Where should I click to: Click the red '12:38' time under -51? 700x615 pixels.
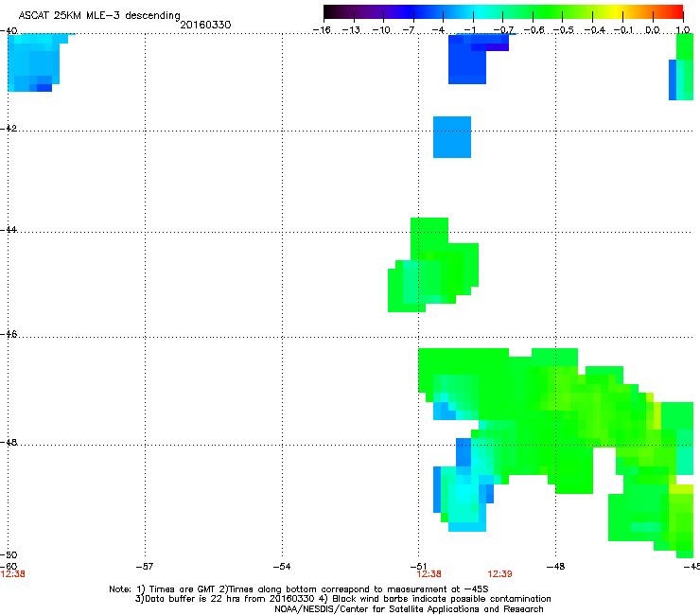[x=429, y=574]
